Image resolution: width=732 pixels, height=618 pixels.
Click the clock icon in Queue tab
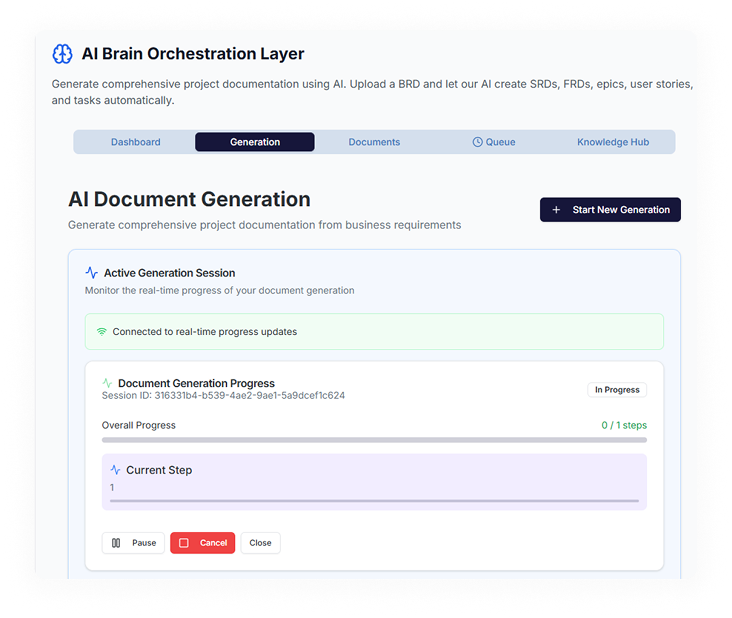pos(477,142)
